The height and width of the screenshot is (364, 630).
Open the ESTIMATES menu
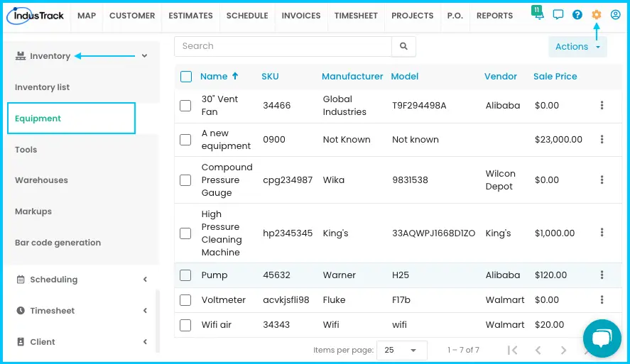pos(191,16)
